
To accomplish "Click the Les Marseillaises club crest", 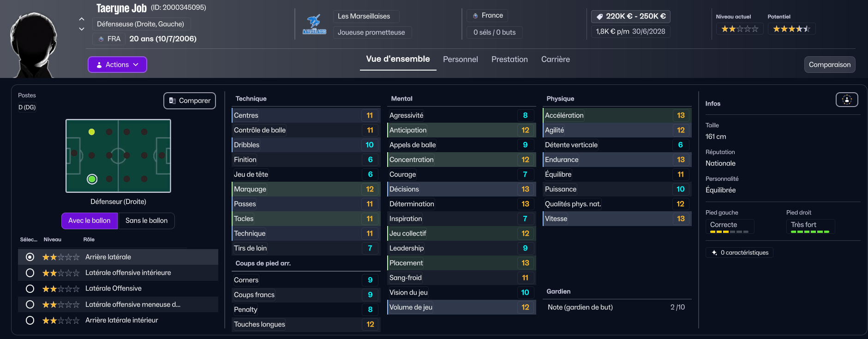I will pyautogui.click(x=314, y=24).
